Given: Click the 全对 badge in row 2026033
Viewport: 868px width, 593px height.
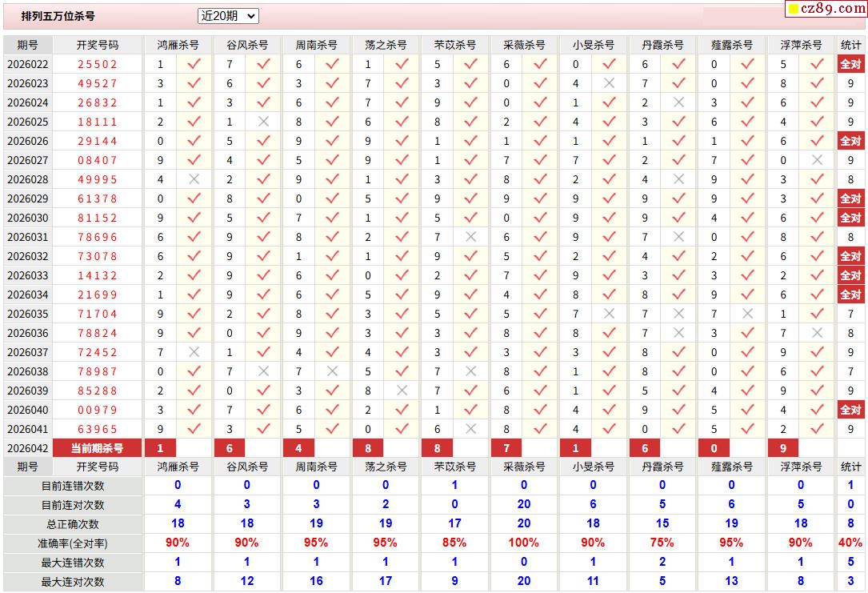Looking at the screenshot, I should click(x=851, y=275).
